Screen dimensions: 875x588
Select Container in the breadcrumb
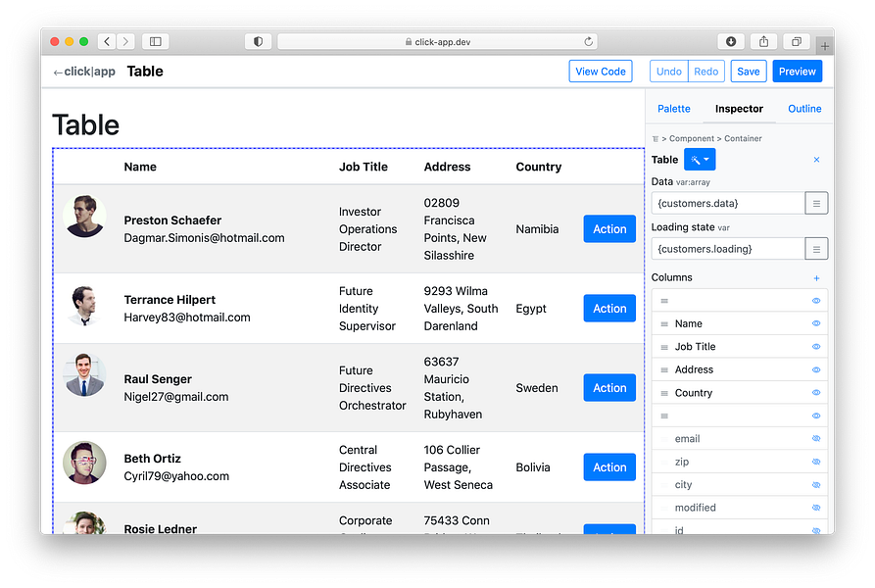tap(743, 138)
